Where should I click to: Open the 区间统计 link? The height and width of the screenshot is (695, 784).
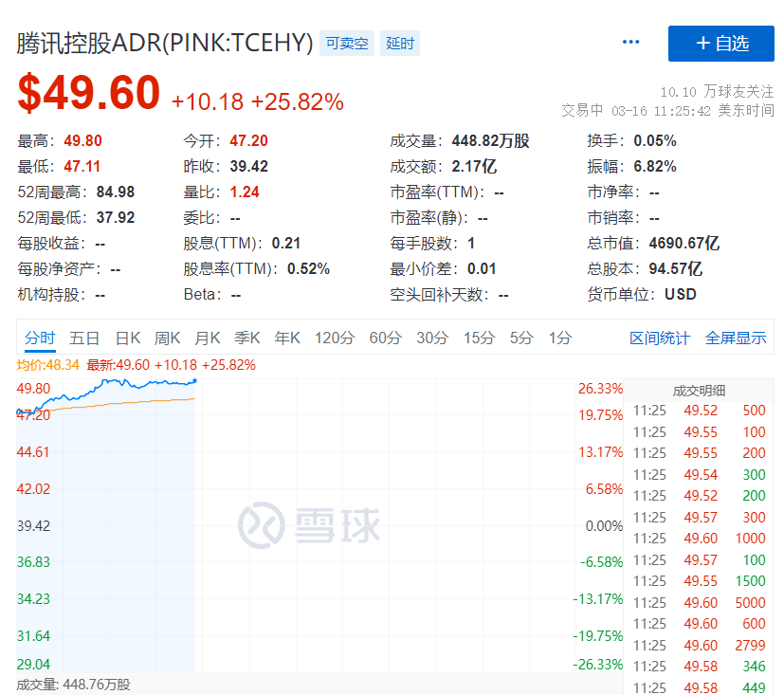[660, 338]
